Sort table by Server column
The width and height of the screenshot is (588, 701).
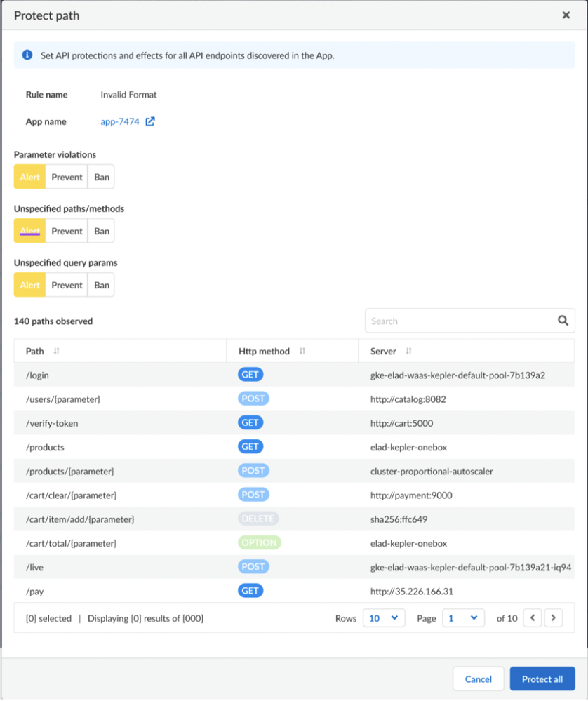click(x=408, y=351)
